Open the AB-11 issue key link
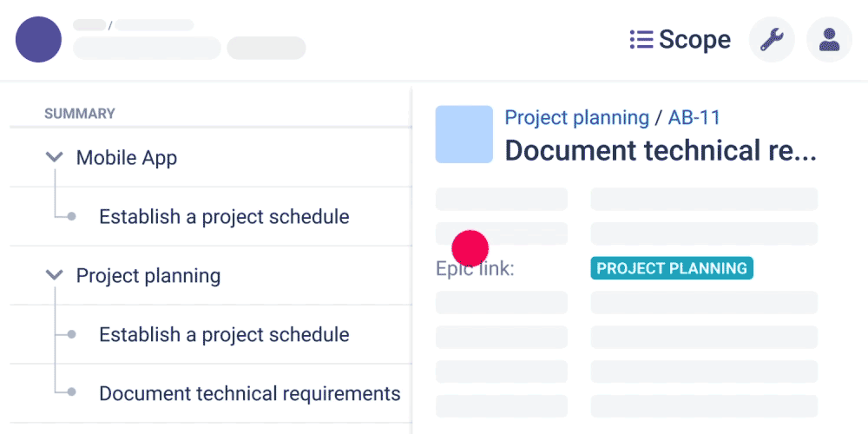 [694, 117]
